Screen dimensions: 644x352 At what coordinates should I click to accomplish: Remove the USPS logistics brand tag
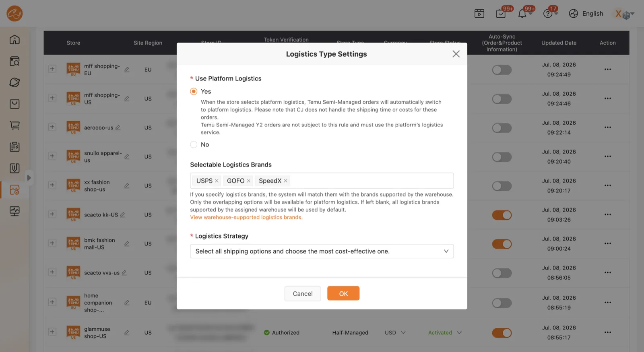point(217,181)
